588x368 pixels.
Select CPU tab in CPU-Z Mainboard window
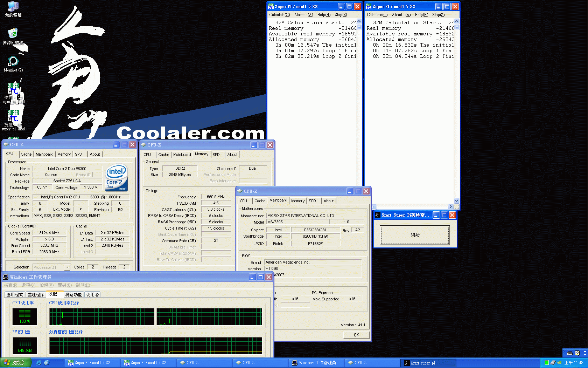[x=244, y=201]
